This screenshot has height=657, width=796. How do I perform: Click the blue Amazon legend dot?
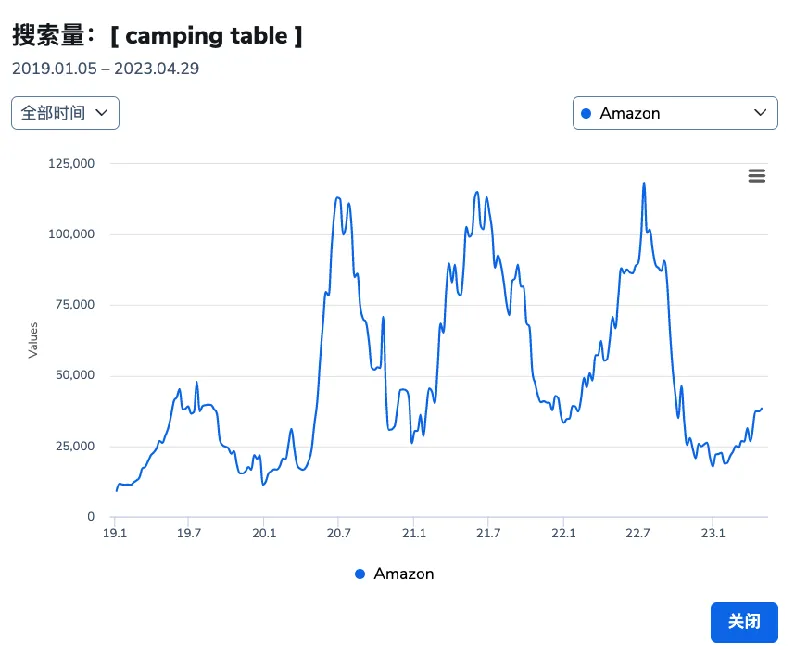(x=360, y=574)
